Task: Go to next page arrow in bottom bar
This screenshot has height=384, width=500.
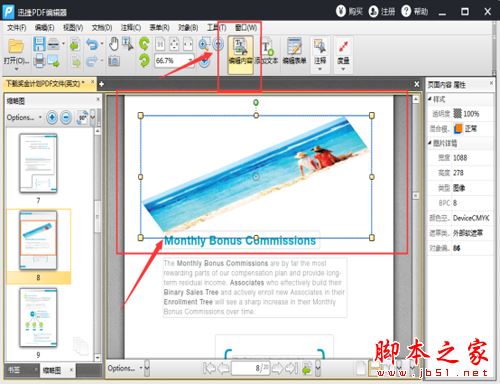Action: coord(277,368)
